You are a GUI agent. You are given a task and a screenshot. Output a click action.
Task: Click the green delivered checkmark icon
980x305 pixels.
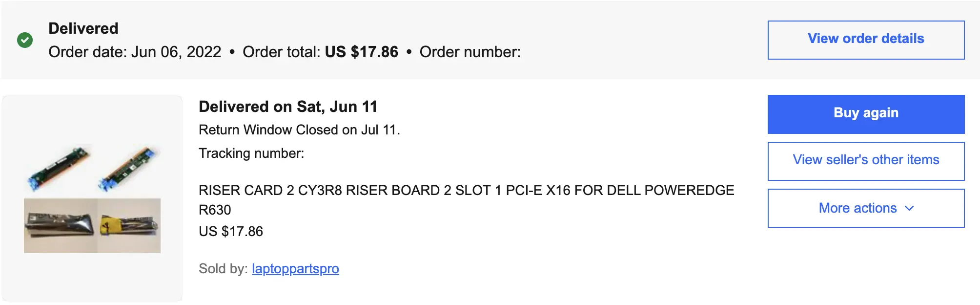[x=25, y=40]
